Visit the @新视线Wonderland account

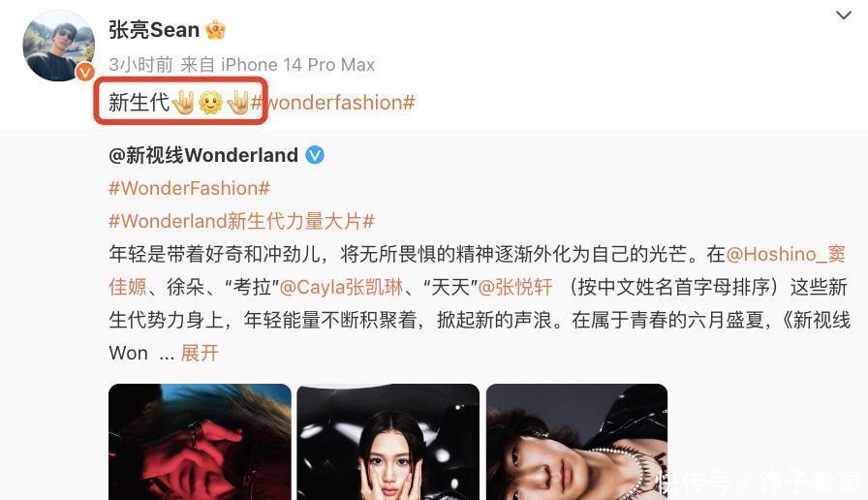tap(203, 155)
